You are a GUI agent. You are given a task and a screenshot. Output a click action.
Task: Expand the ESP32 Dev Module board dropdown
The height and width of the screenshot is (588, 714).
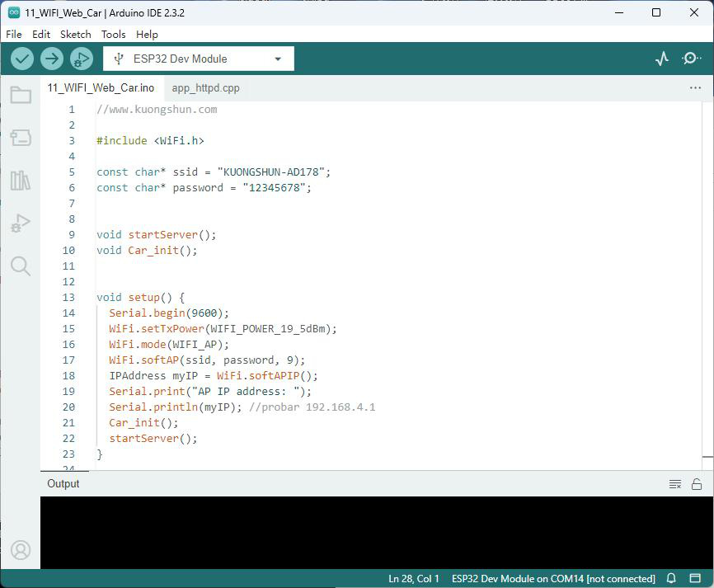coord(199,59)
